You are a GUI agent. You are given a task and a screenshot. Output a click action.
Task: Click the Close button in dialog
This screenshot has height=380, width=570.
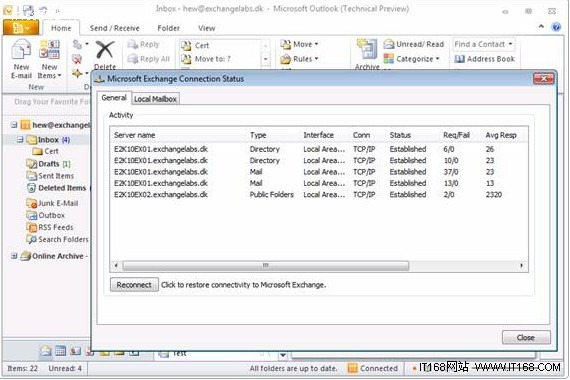526,337
